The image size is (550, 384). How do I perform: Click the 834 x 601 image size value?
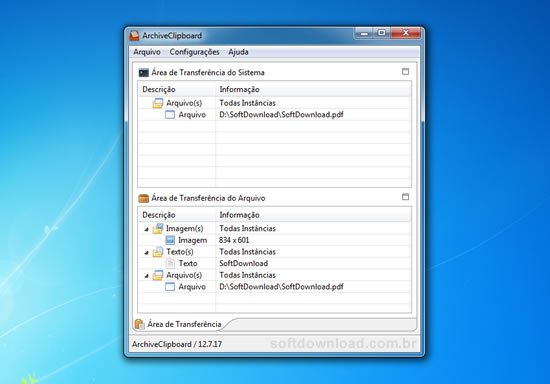pyautogui.click(x=234, y=240)
